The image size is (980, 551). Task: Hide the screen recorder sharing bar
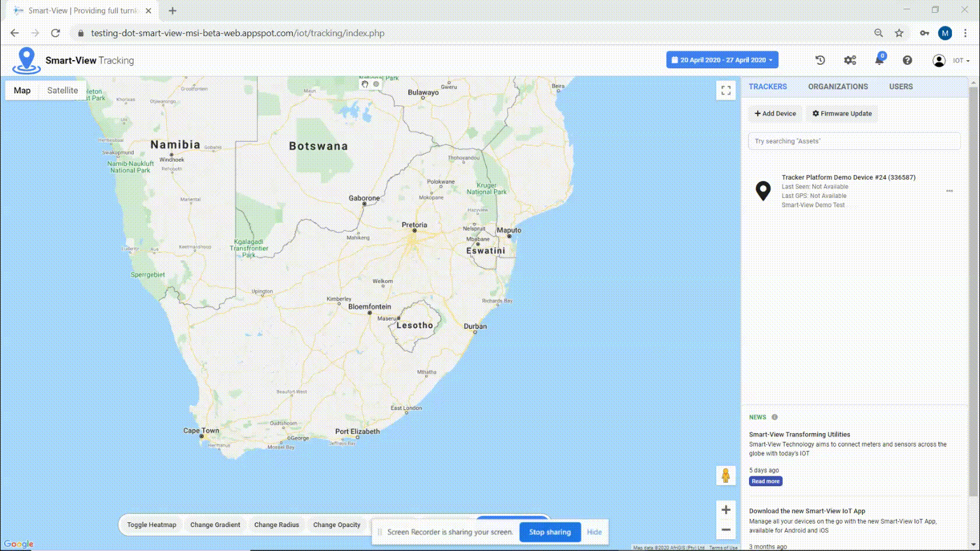point(594,532)
